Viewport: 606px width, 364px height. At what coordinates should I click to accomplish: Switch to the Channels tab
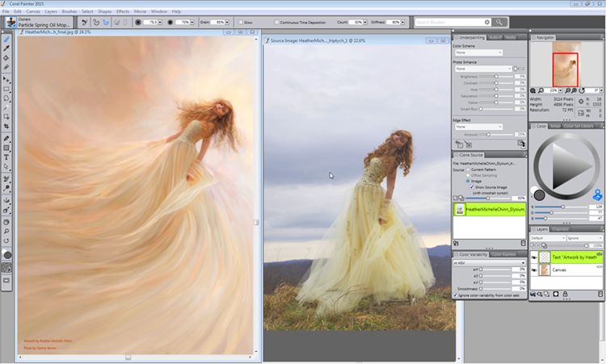click(x=561, y=229)
